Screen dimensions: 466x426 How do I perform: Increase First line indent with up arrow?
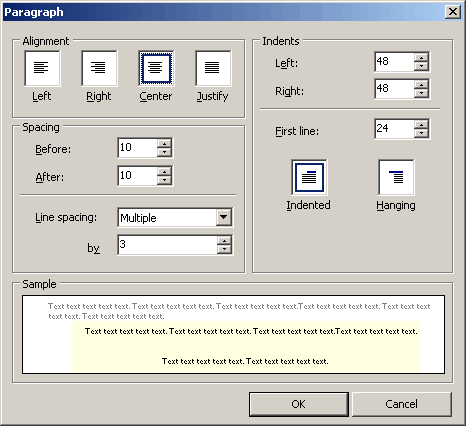[x=421, y=125]
